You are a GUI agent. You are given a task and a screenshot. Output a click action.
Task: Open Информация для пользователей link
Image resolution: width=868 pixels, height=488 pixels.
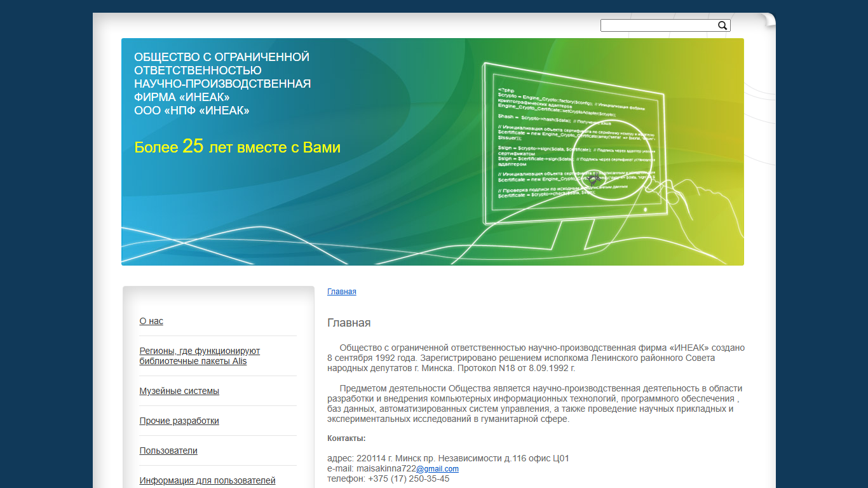(207, 481)
